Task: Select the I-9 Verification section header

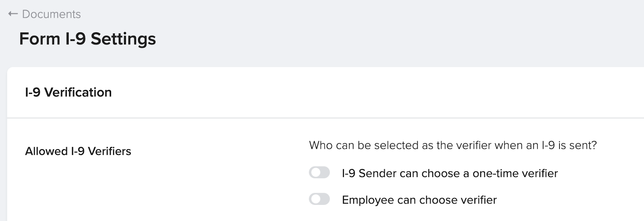Action: point(68,92)
